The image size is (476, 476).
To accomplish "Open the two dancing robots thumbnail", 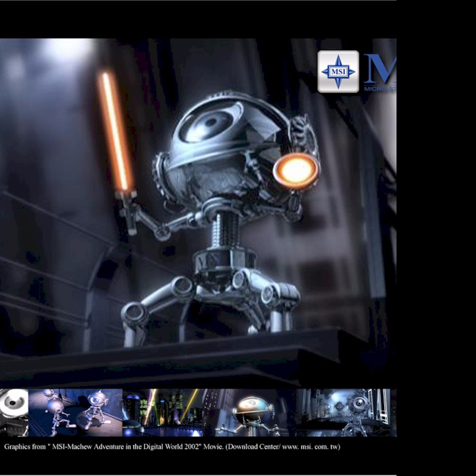I will [75, 413].
